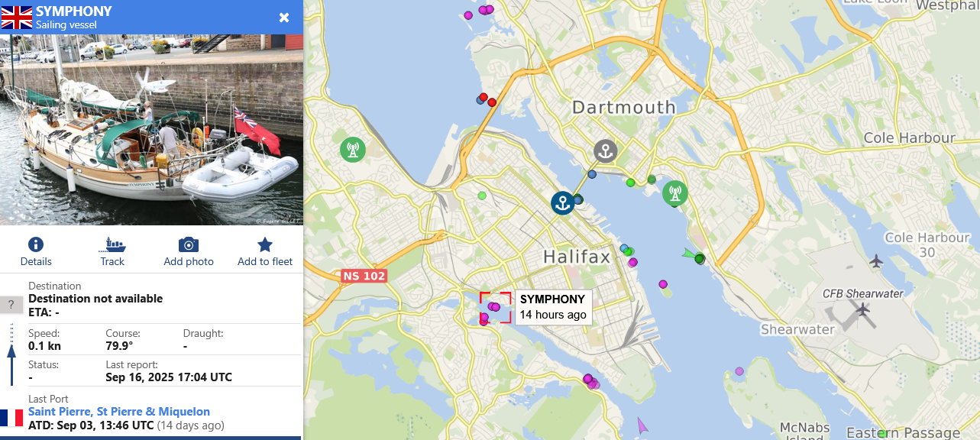The height and width of the screenshot is (440, 980).
Task: Click the purple arrow vessel at bottom
Action: pos(642,425)
